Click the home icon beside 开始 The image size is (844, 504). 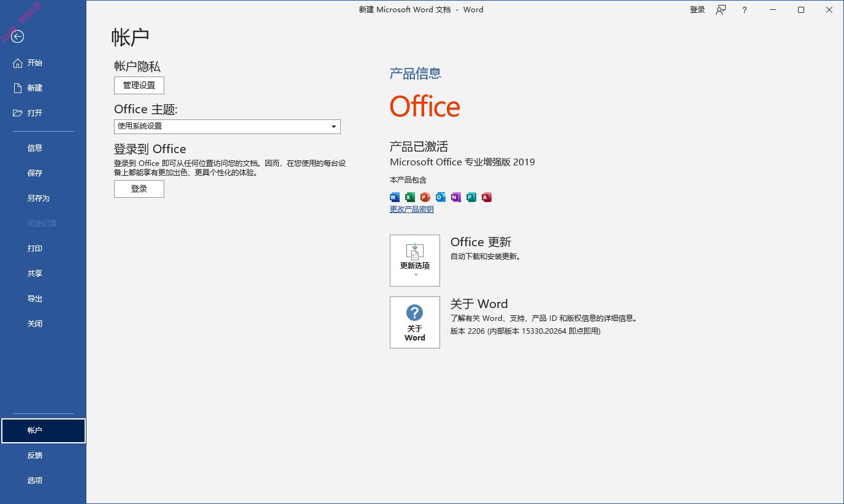click(x=18, y=63)
